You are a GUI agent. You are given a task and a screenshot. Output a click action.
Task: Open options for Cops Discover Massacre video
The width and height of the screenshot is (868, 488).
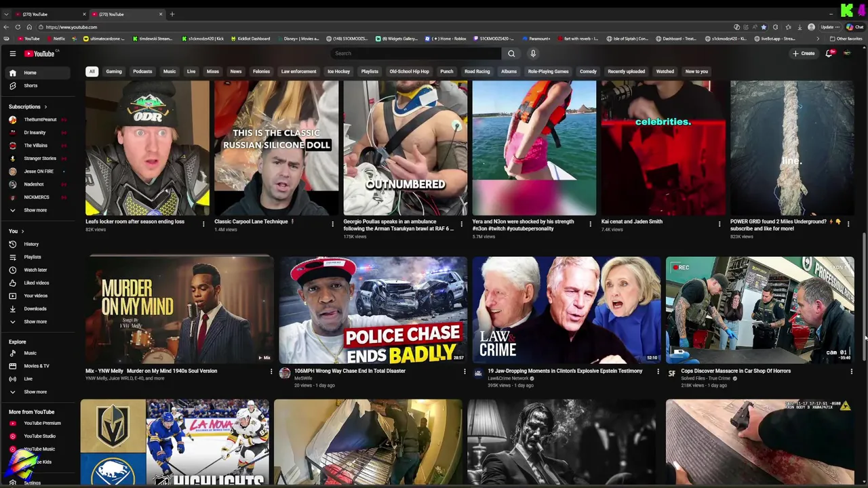pos(852,371)
